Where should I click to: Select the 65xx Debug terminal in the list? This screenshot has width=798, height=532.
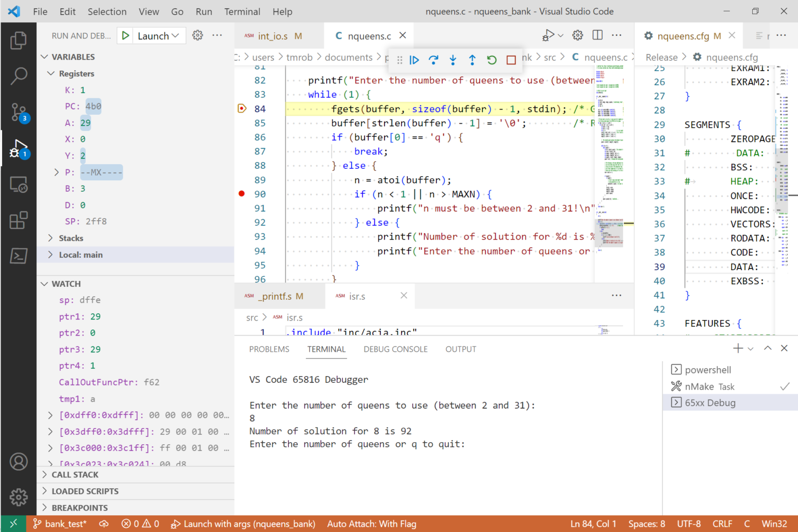tap(710, 402)
